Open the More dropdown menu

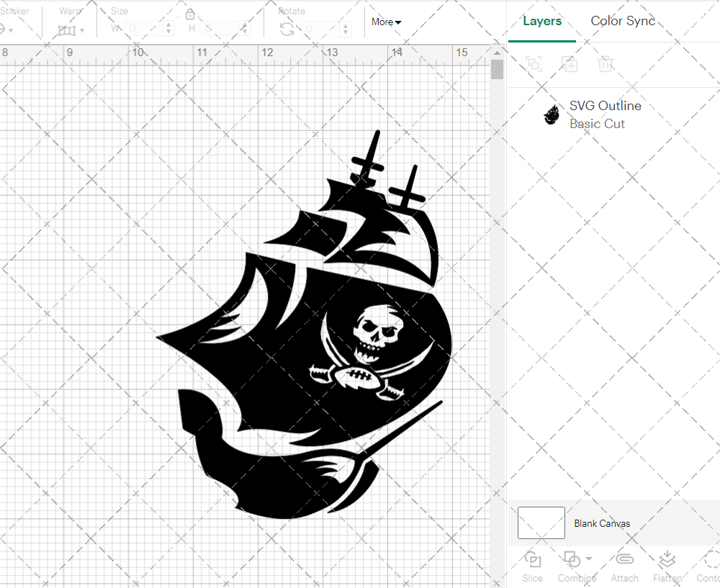(386, 22)
